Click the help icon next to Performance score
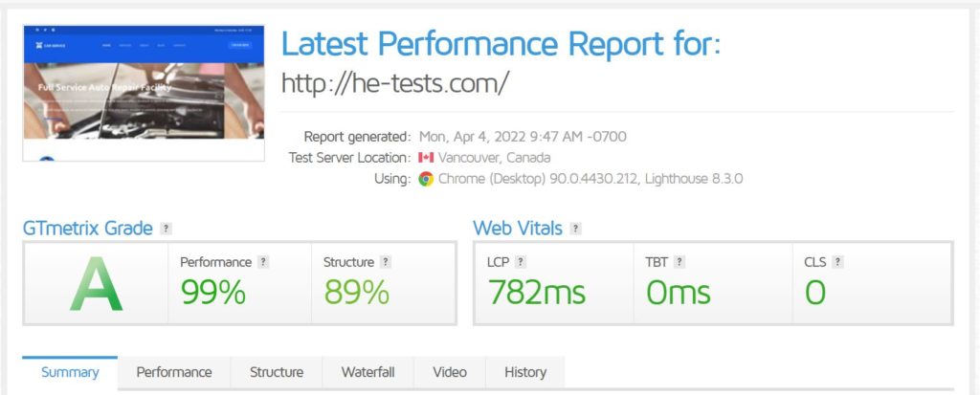The height and width of the screenshot is (395, 980). point(263,262)
